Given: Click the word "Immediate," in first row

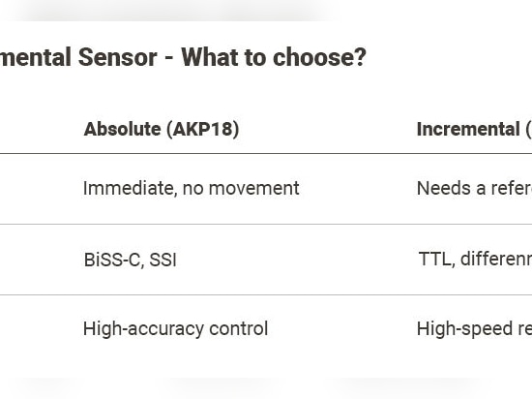Looking at the screenshot, I should (131, 189).
